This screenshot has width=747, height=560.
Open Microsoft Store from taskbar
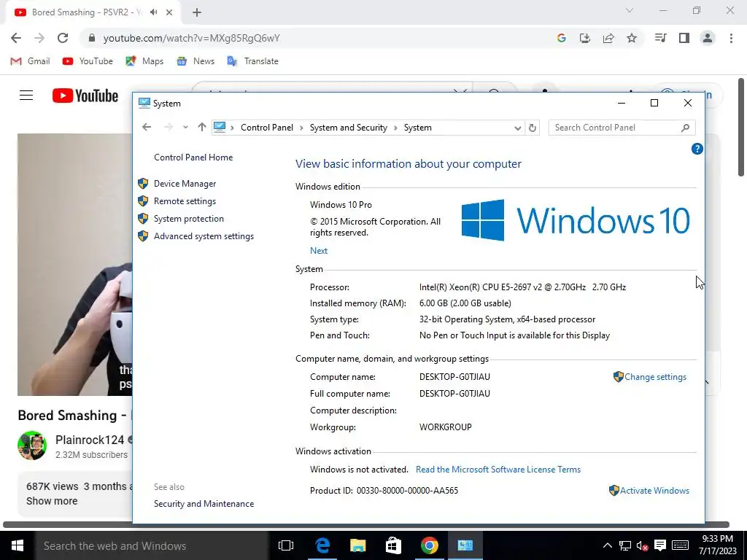(x=393, y=545)
